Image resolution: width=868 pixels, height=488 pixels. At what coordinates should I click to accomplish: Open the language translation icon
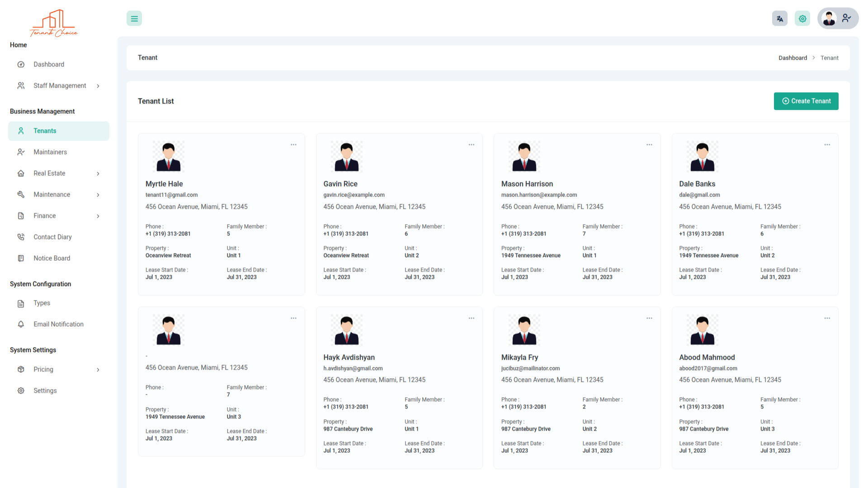[780, 19]
